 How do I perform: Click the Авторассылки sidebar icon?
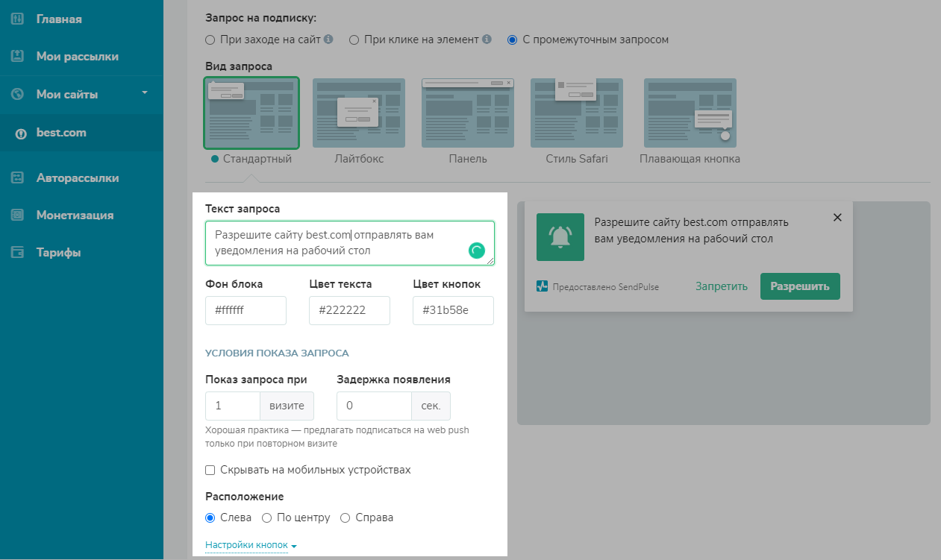click(x=19, y=178)
